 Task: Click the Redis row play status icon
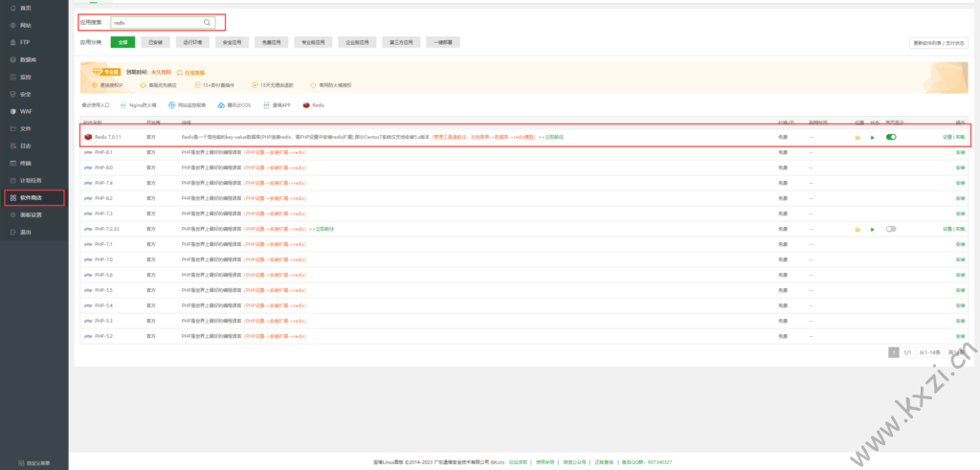pyautogui.click(x=873, y=138)
